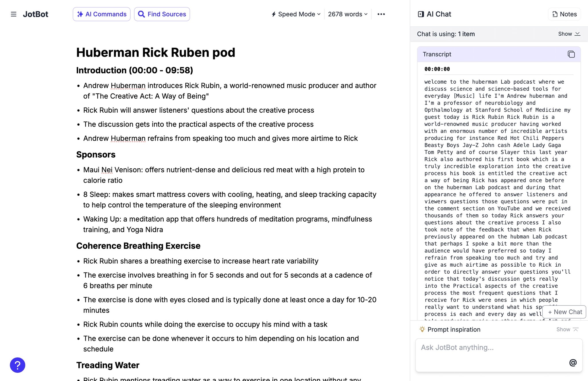The image size is (588, 381).
Task: Switch to the Notes panel
Action: point(564,14)
